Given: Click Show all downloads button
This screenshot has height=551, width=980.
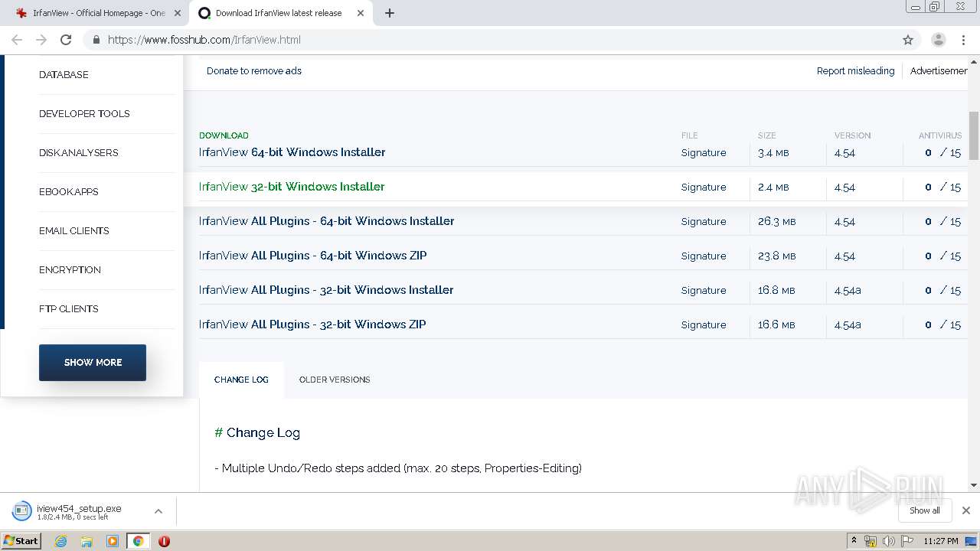Looking at the screenshot, I should pos(925,510).
